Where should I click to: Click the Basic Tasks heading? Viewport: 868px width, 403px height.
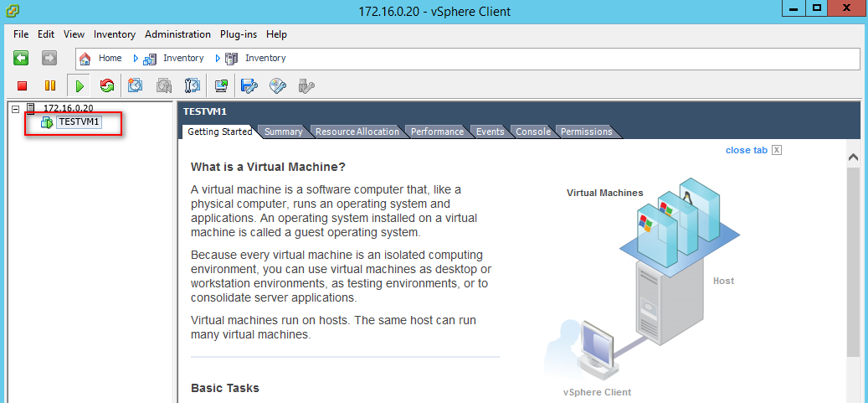point(225,388)
